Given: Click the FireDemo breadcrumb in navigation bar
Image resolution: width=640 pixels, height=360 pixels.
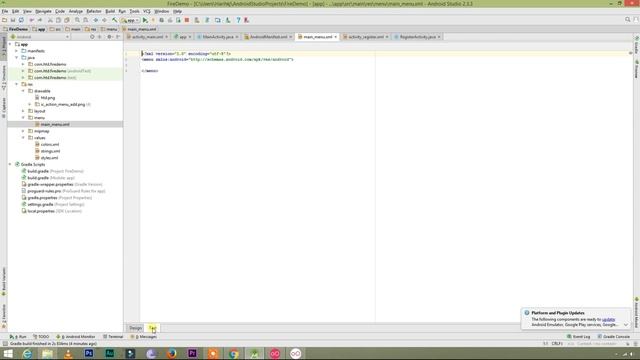Looking at the screenshot, I should click(x=16, y=29).
